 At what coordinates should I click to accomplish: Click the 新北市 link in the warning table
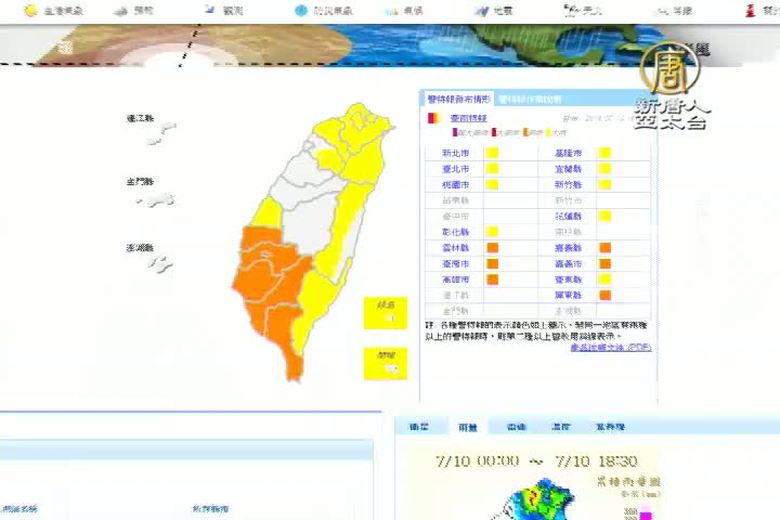click(455, 153)
